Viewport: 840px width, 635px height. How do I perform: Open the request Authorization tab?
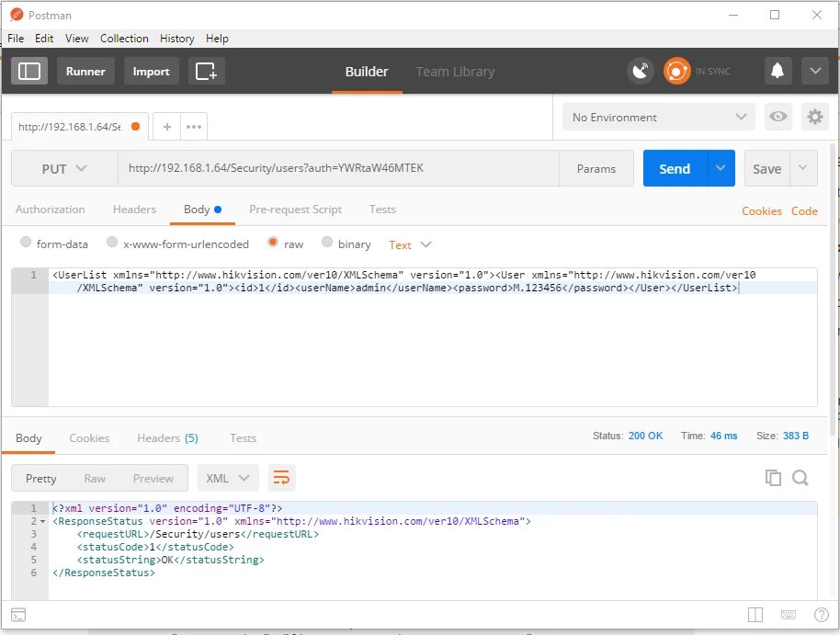51,210
